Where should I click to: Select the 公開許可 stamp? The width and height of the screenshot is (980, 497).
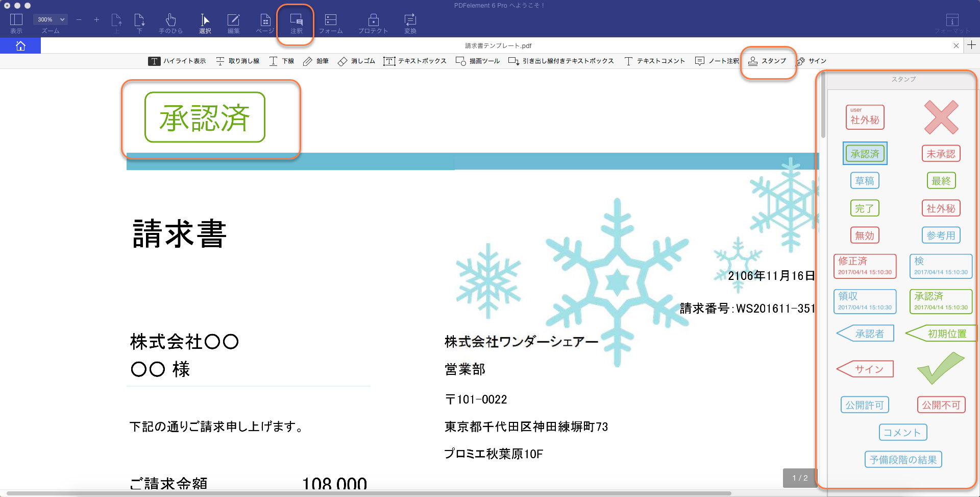click(x=865, y=405)
